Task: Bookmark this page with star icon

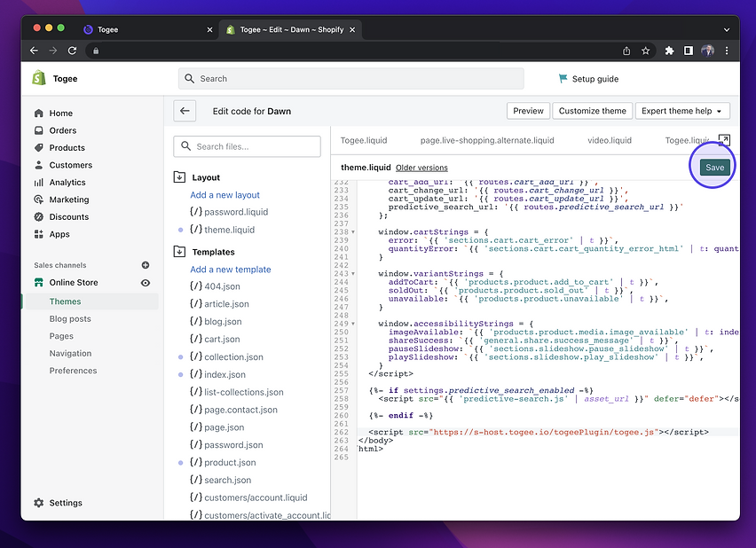Action: (646, 51)
